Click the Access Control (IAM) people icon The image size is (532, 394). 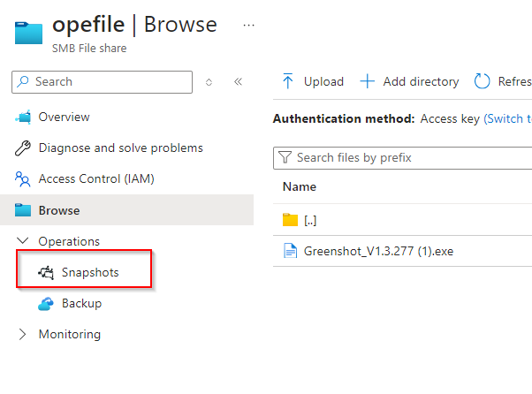pyautogui.click(x=23, y=179)
